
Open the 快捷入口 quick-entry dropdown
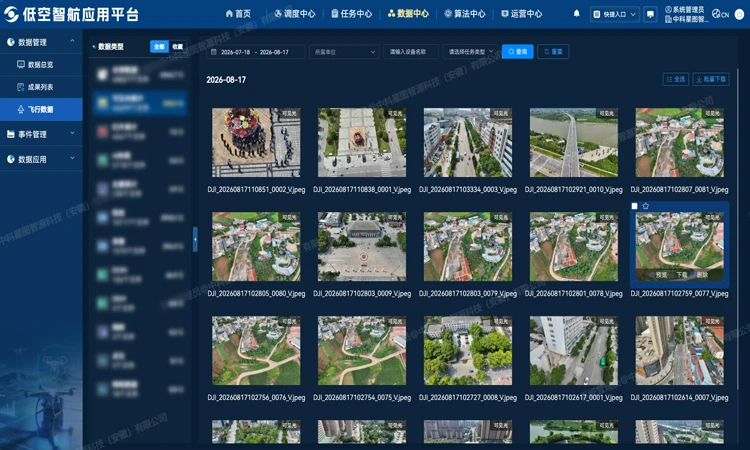tap(615, 14)
